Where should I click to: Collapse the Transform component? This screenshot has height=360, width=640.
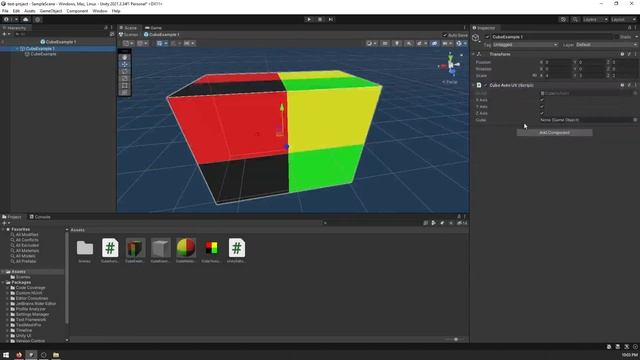[x=473, y=54]
